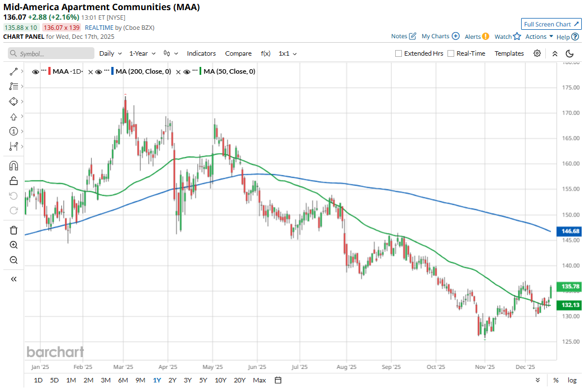Expand bottom panel with down chevrons
This screenshot has height=392, width=588.
tap(537, 380)
